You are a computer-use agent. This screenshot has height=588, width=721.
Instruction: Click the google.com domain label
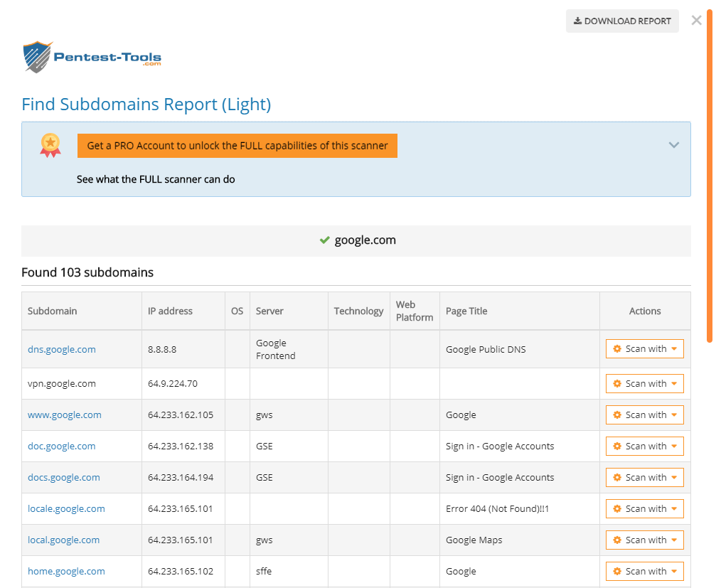click(365, 240)
